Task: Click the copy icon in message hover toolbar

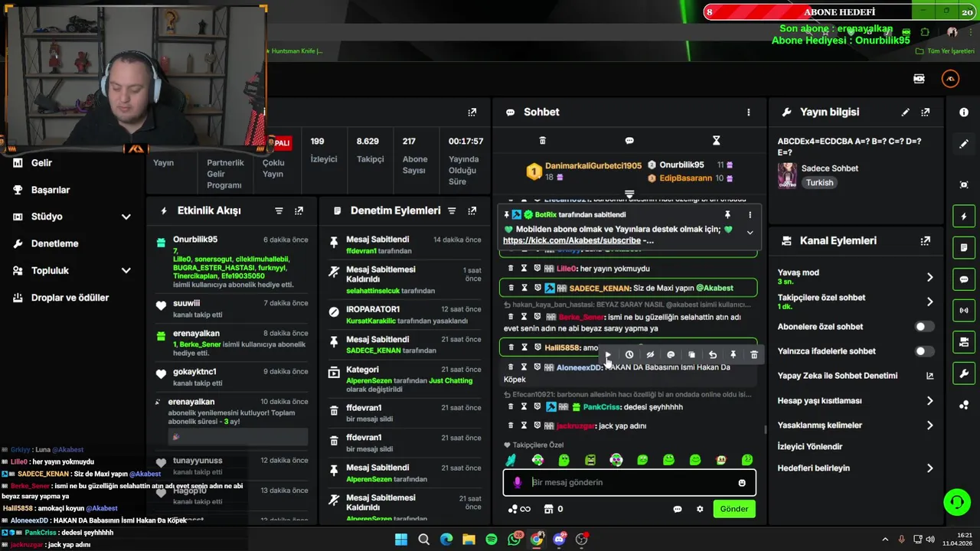Action: (691, 355)
